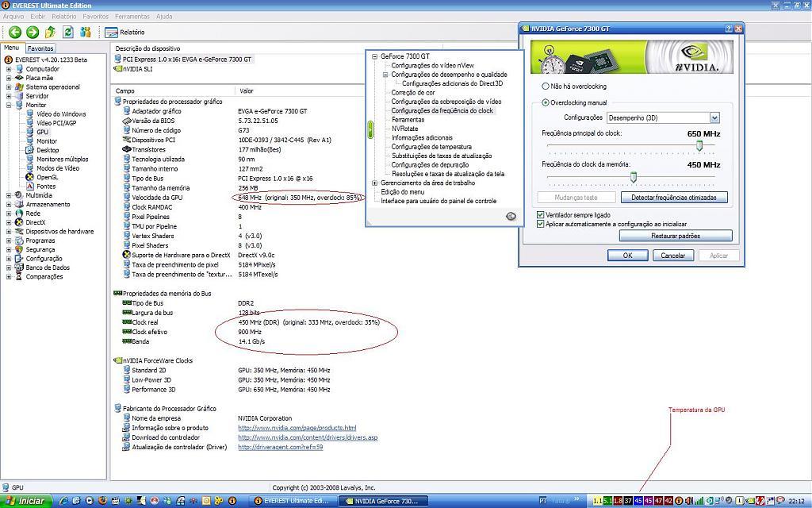The image size is (812, 508).
Task: Select Configurações da freqüência do clock item
Action: click(x=442, y=111)
